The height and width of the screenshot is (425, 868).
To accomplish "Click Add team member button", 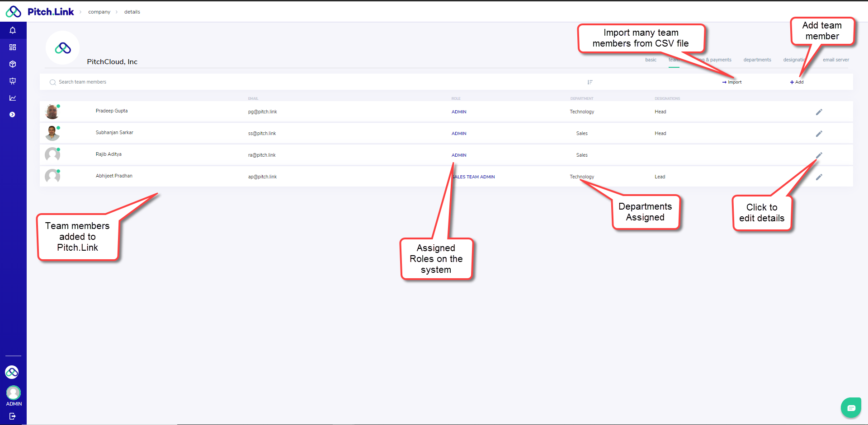I will click(x=797, y=82).
